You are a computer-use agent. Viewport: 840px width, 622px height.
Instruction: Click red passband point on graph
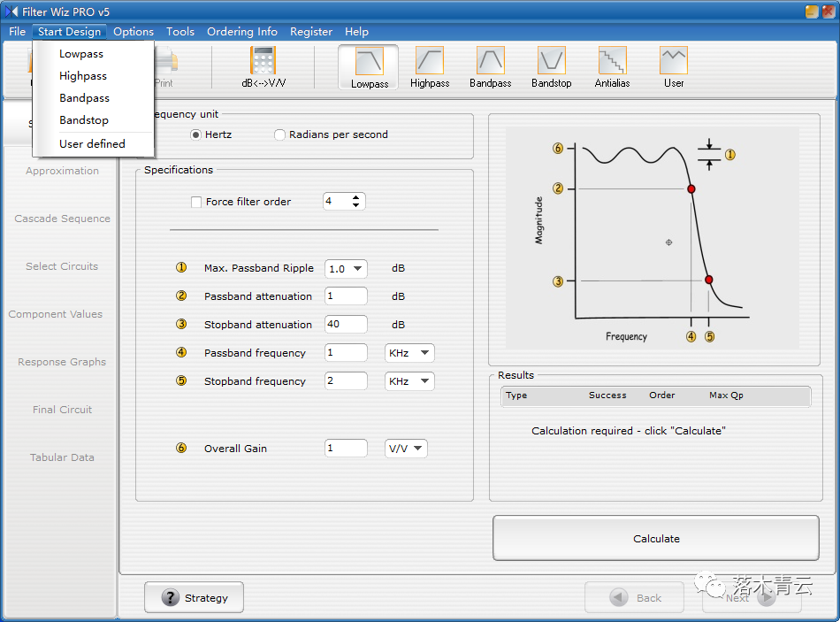point(691,188)
